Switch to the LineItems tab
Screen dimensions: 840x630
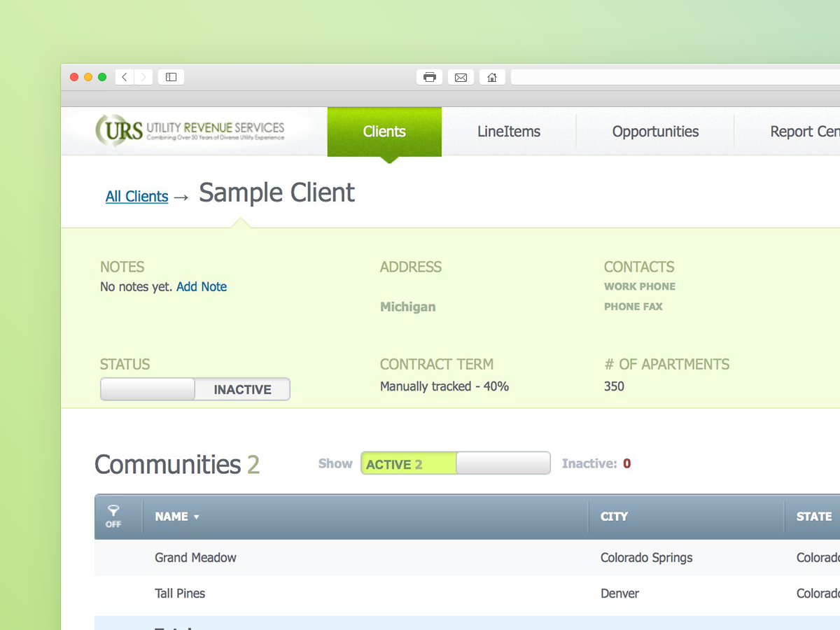pos(509,131)
